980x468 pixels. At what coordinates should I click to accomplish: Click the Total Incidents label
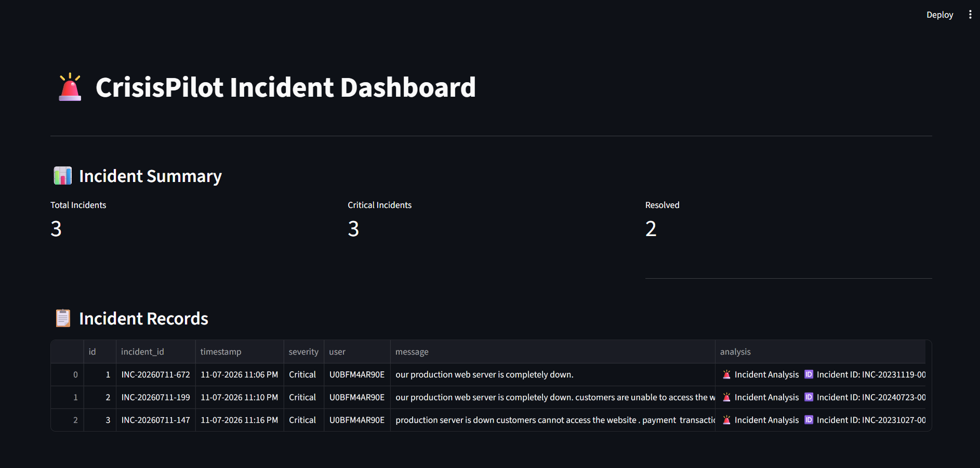pyautogui.click(x=78, y=205)
